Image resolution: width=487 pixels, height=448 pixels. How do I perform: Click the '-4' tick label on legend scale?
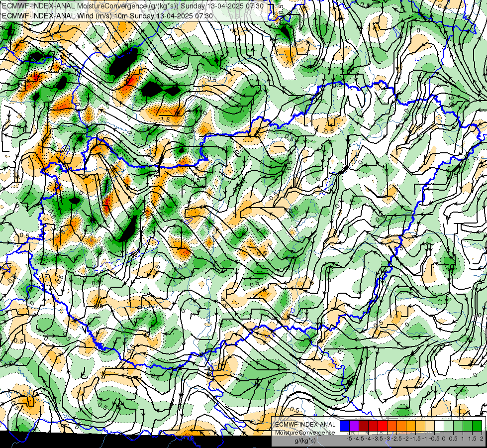[368, 439]
